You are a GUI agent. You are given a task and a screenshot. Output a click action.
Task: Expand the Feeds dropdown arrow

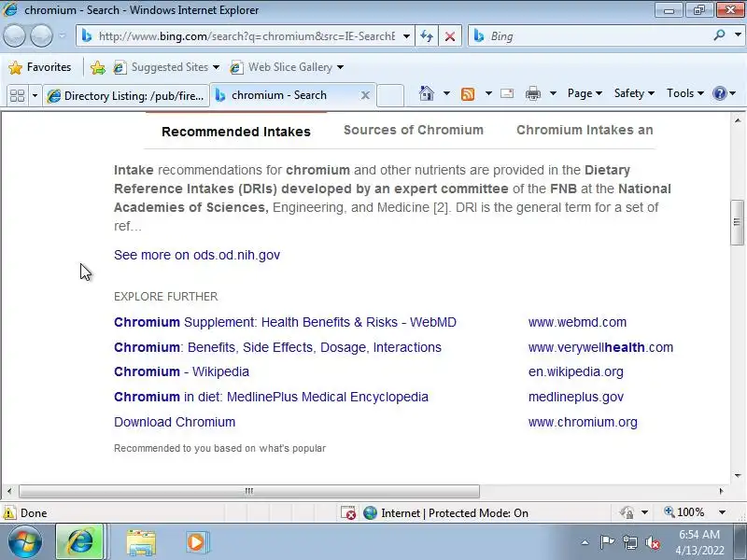(488, 93)
